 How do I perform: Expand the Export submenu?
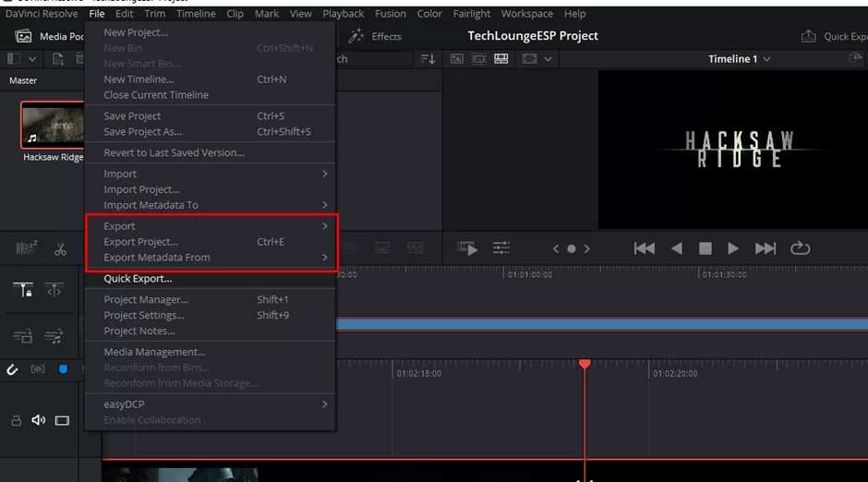(x=211, y=226)
